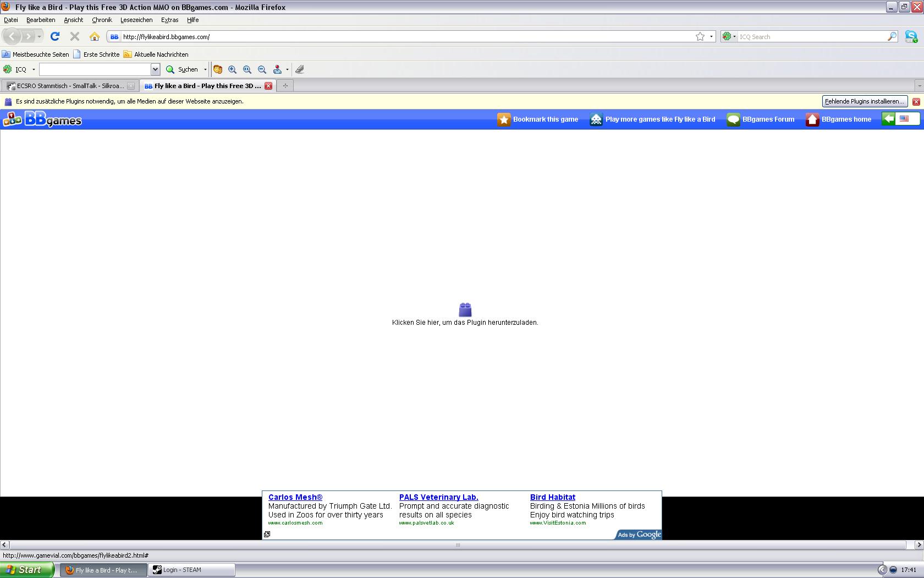This screenshot has height=578, width=924.
Task: Open Skype toolbar icon
Action: coord(911,36)
